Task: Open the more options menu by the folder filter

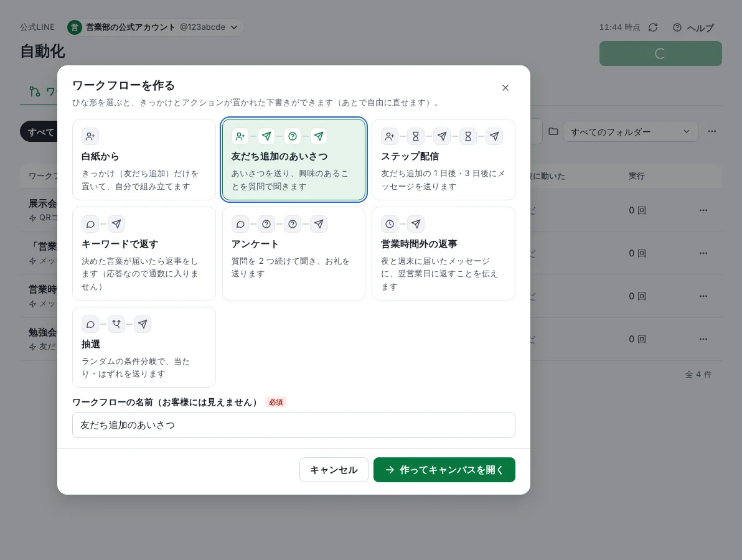Action: pos(711,131)
